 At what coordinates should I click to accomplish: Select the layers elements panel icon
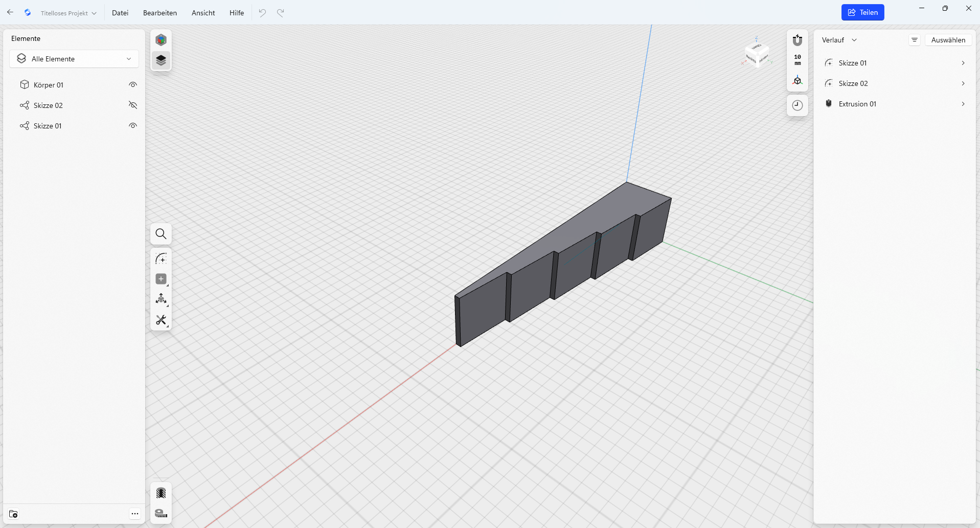pyautogui.click(x=161, y=60)
